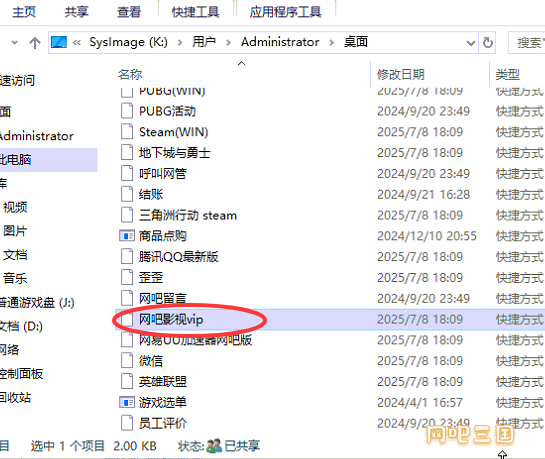
Task: Click the up-arrow parent folder button
Action: (x=35, y=43)
